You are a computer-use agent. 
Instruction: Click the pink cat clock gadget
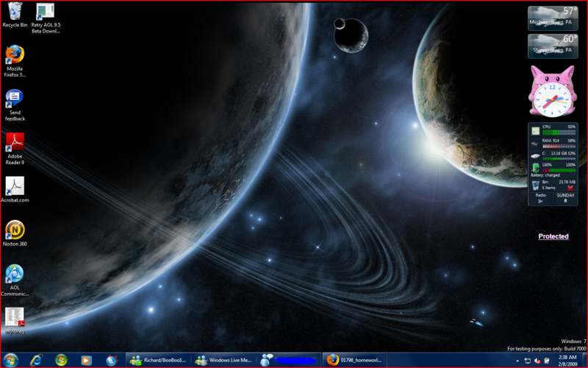(552, 91)
